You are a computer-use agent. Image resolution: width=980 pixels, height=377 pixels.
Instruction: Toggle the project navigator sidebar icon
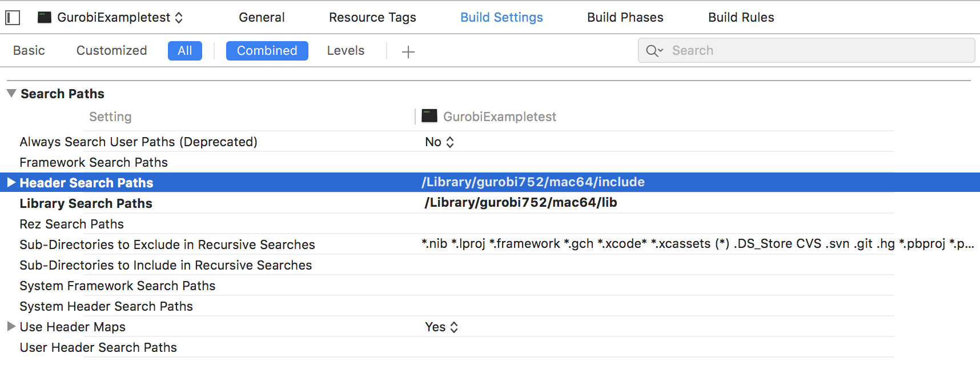point(13,18)
